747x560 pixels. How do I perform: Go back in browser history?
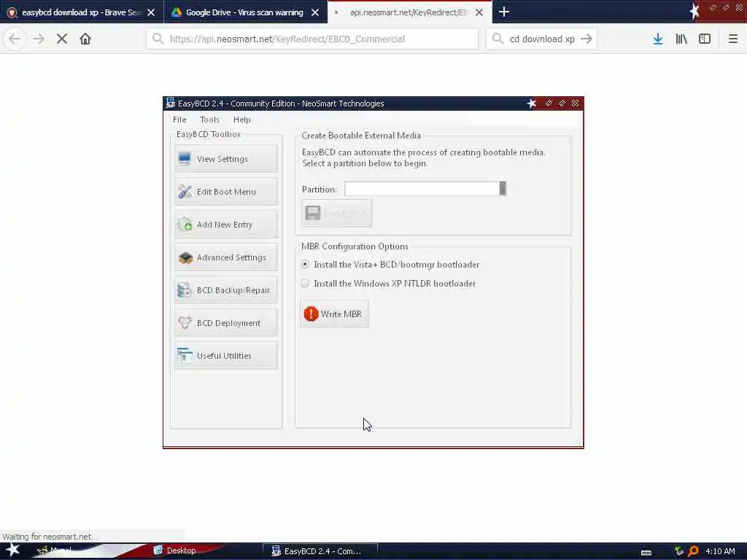point(15,39)
